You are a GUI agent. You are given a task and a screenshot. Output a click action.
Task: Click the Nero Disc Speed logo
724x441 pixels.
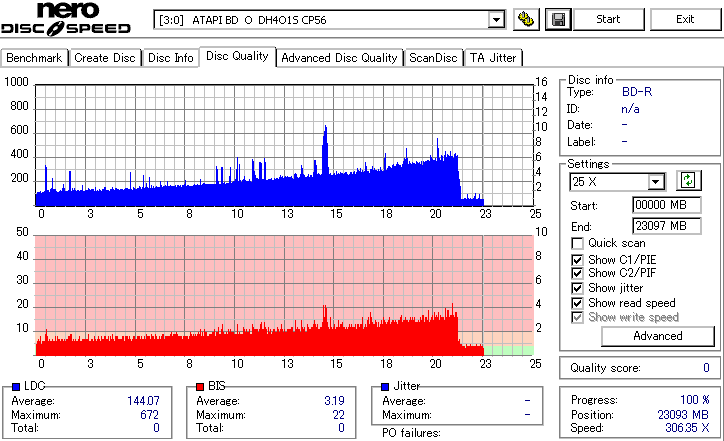point(66,19)
